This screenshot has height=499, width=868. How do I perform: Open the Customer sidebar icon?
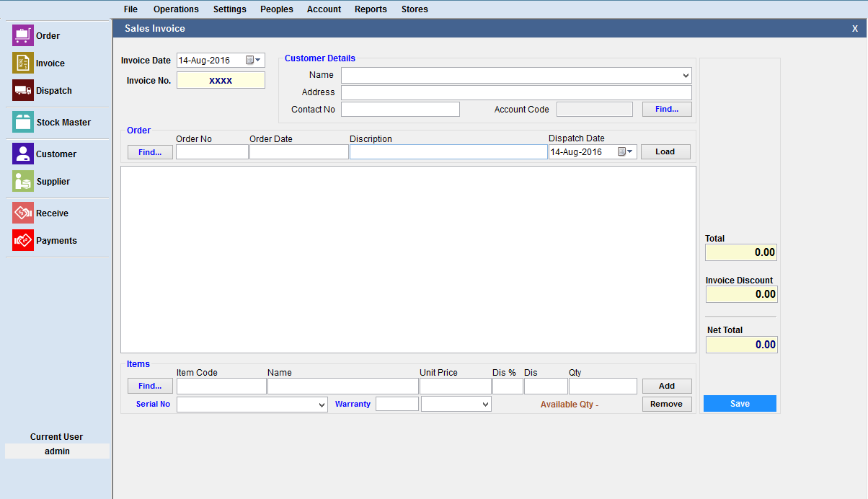click(x=23, y=154)
